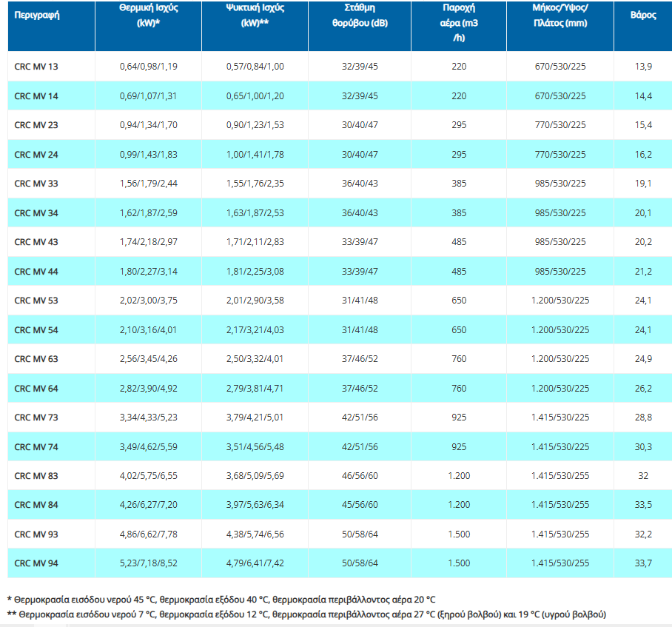This screenshot has width=672, height=627.
Task: Click the Βάρος column header
Action: (x=642, y=16)
